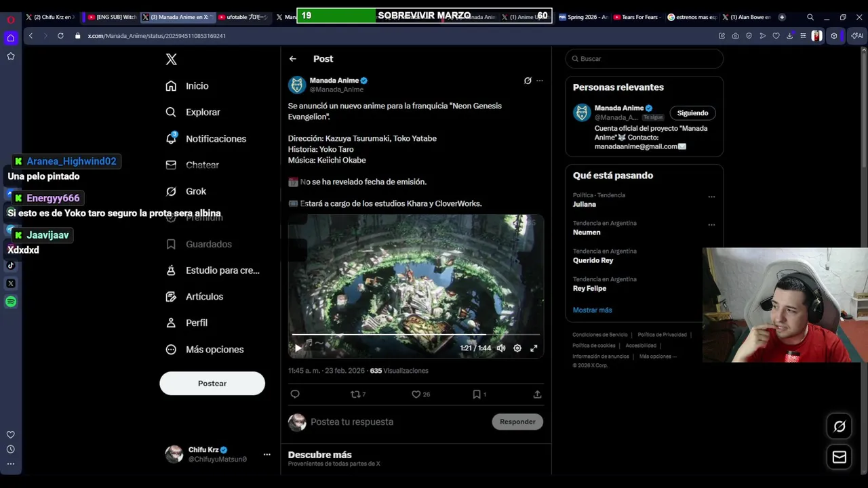
Task: Open sidebar three-dot settings at the bottom
Action: pos(11,464)
